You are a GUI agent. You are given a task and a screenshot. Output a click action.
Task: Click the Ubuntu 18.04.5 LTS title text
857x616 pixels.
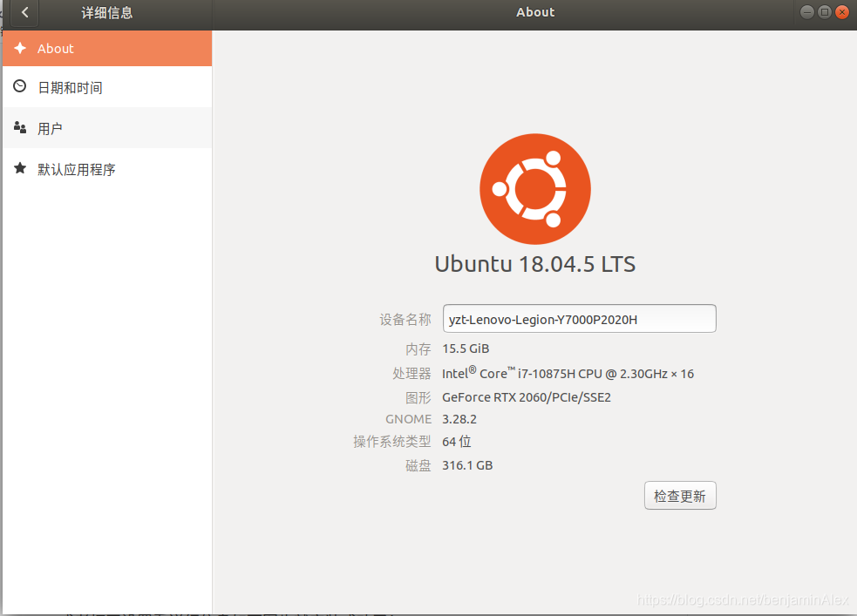[535, 264]
